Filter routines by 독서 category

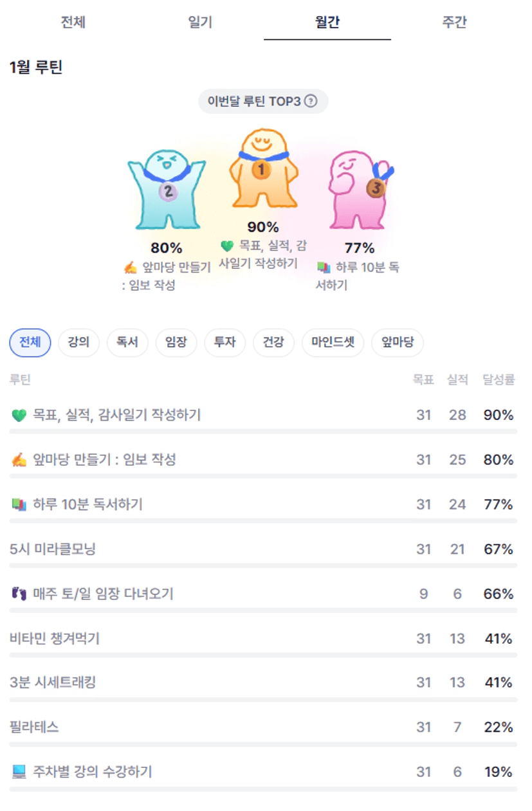tap(127, 342)
